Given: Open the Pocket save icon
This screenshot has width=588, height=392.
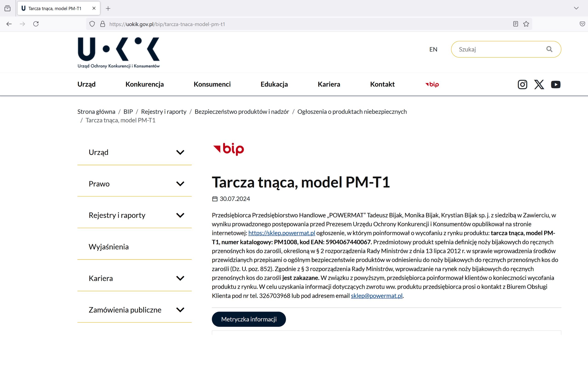Looking at the screenshot, I should pos(582,24).
